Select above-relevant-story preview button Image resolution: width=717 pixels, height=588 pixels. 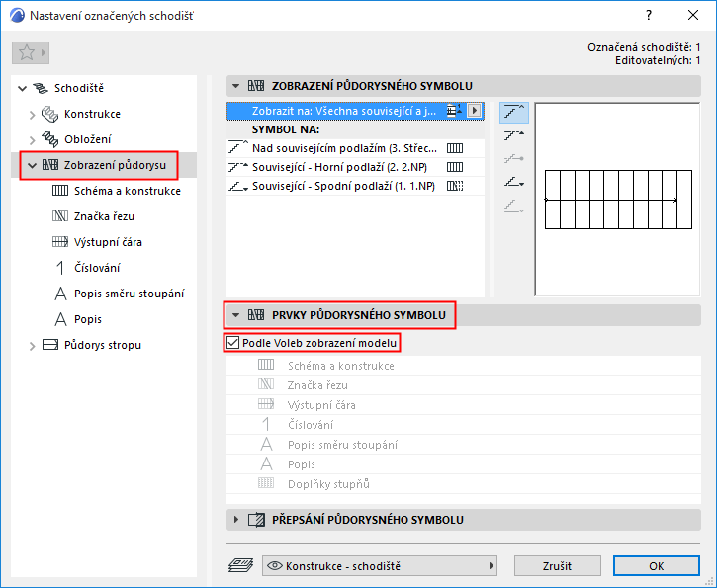pyautogui.click(x=514, y=113)
